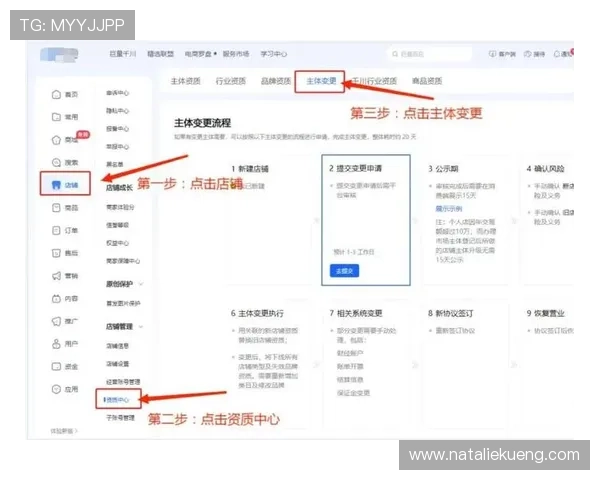Viewport: 600px width, 480px height.
Task: Switch to the 主体变更 tab
Action: (321, 81)
